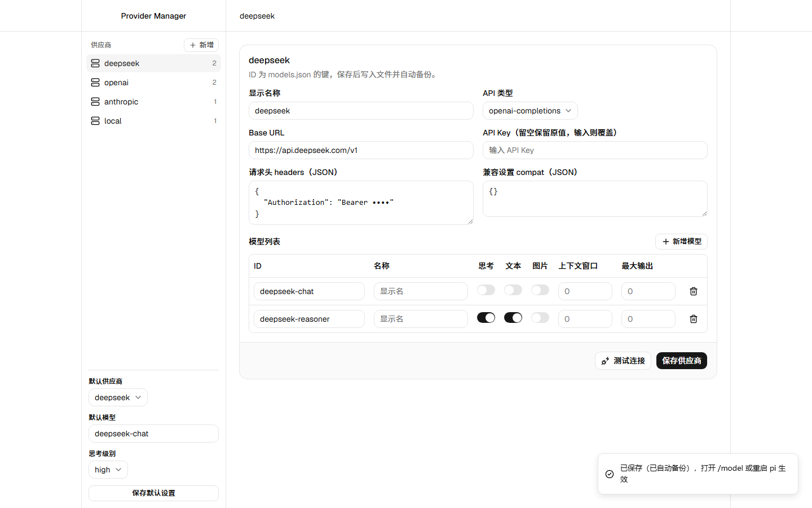
Task: Edit context window for deepseek-reasoner
Action: (585, 319)
